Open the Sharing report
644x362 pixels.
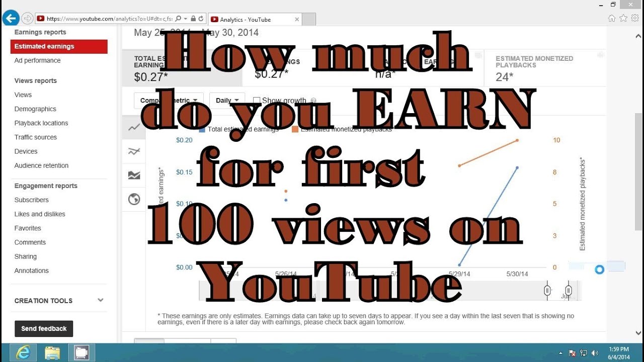26,256
